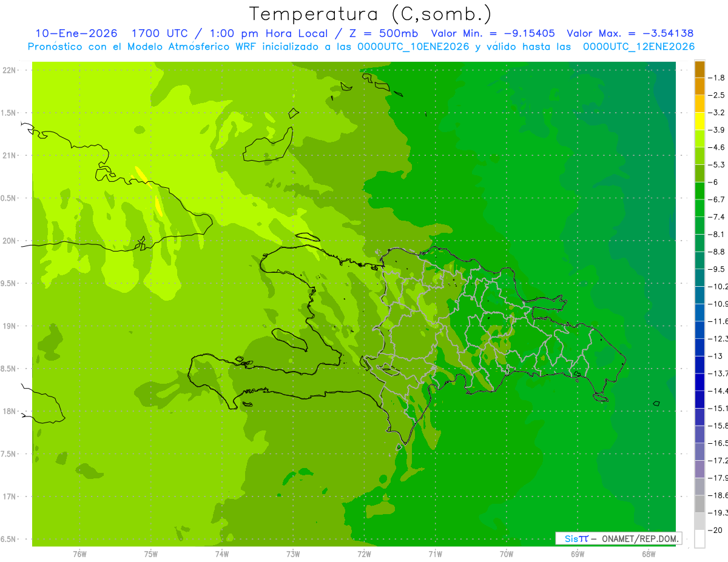Click the SisTT ONAMET/REP.DOM. credit box
728x562 pixels.
618,538
